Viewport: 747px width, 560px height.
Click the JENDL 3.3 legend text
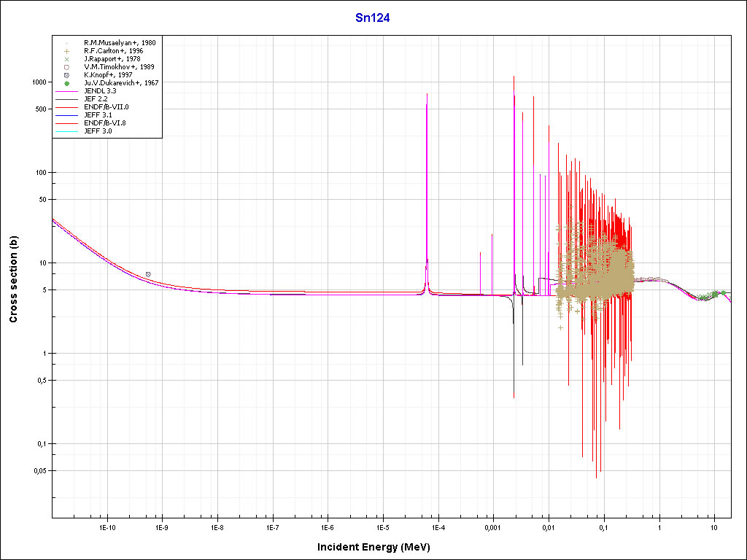point(101,91)
